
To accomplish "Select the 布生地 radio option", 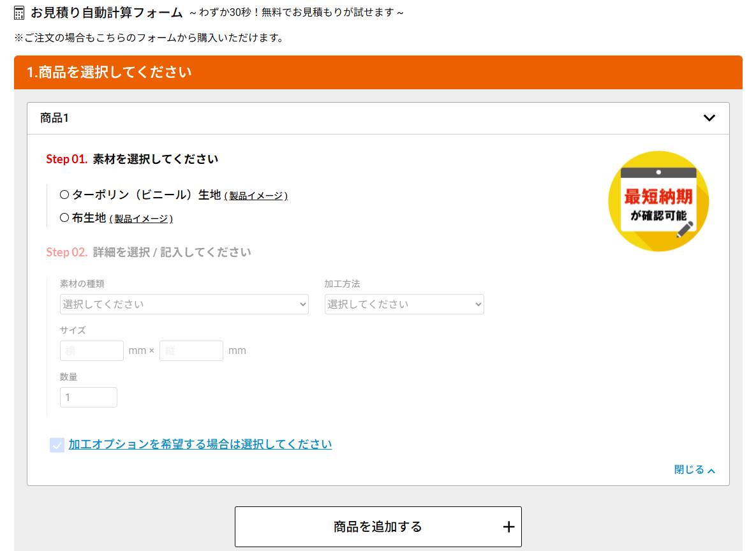I will tap(64, 217).
